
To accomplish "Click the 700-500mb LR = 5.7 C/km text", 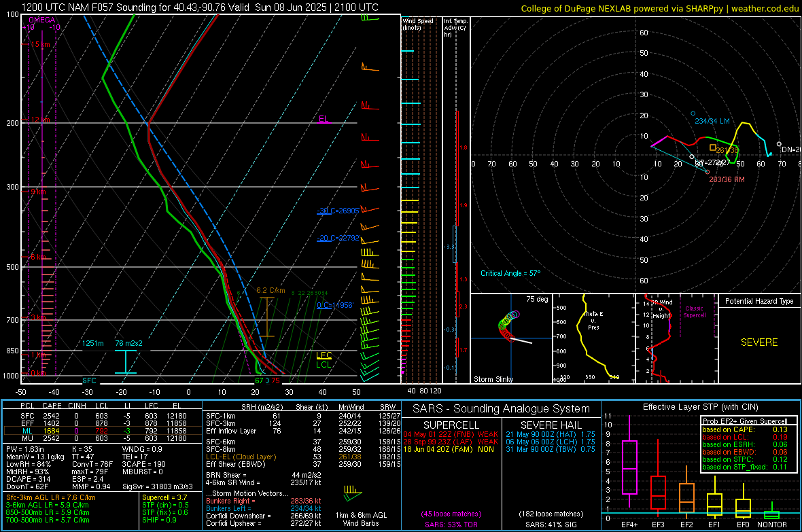I will pos(48,520).
